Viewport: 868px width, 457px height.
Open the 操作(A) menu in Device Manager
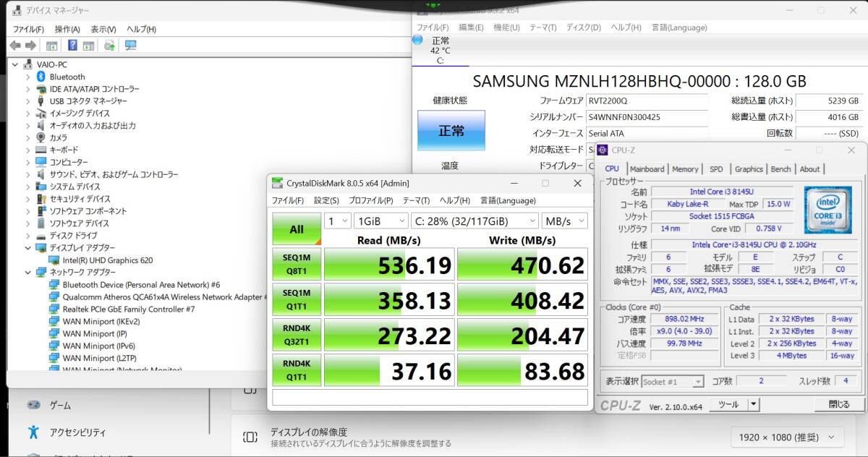pyautogui.click(x=67, y=29)
